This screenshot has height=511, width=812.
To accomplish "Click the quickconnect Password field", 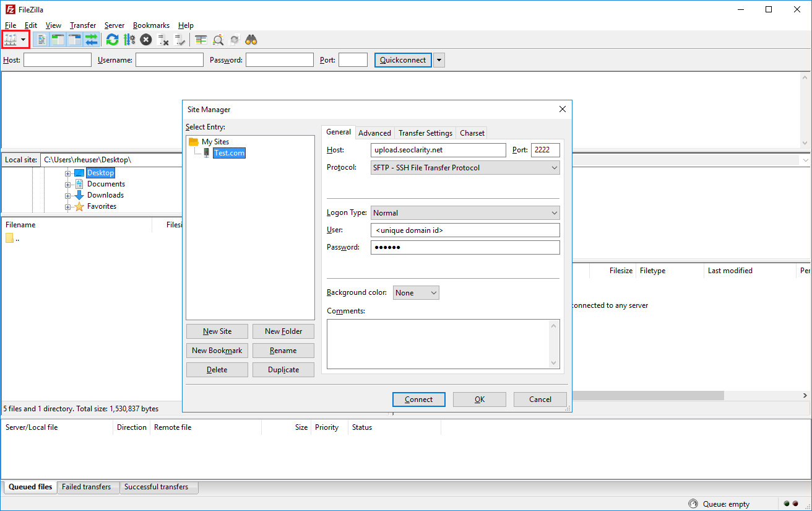I will pos(280,60).
